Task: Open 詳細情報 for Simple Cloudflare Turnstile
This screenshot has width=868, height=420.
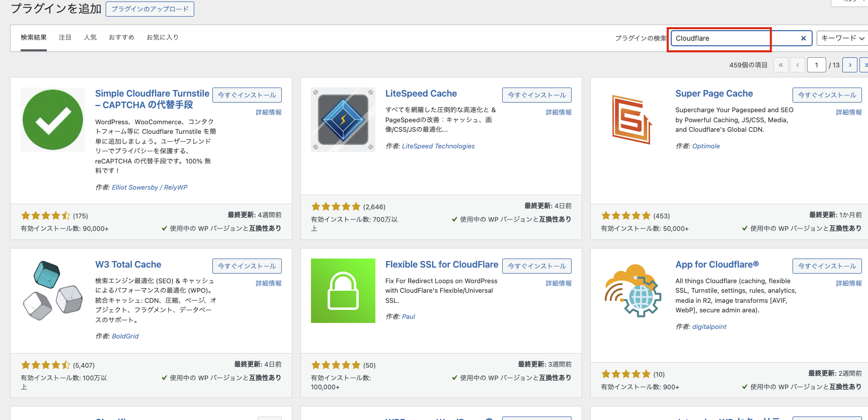Action: [x=269, y=113]
